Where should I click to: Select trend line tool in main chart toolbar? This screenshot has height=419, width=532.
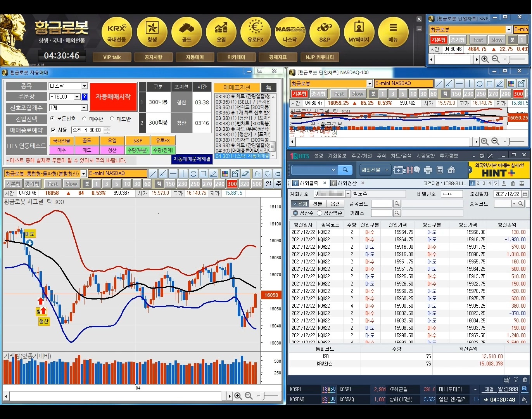(153, 173)
